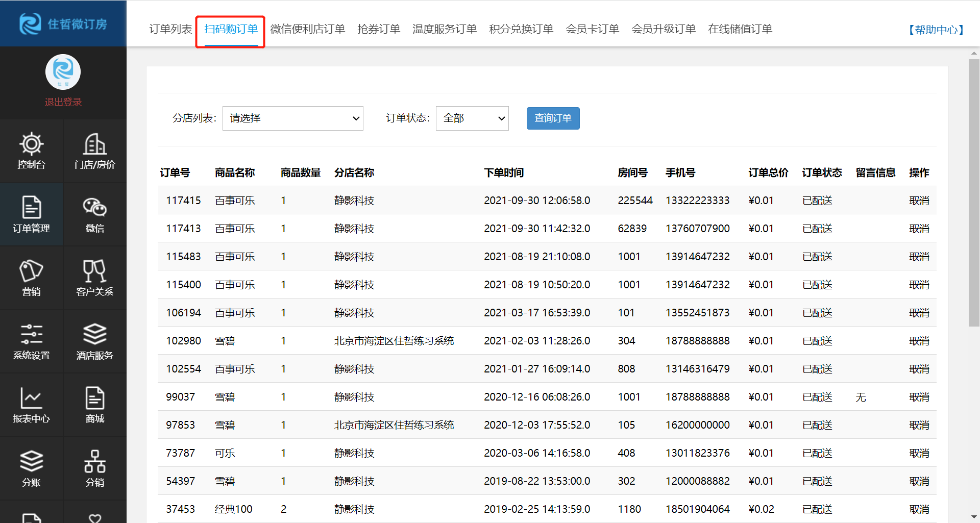Cancel order 115483

[919, 257]
